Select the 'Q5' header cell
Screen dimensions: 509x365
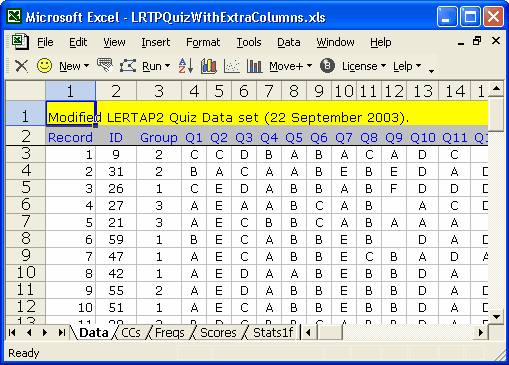(294, 137)
